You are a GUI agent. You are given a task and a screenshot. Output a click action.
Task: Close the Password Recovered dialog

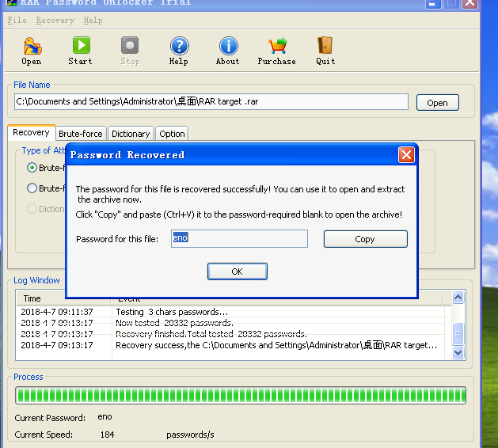(406, 155)
